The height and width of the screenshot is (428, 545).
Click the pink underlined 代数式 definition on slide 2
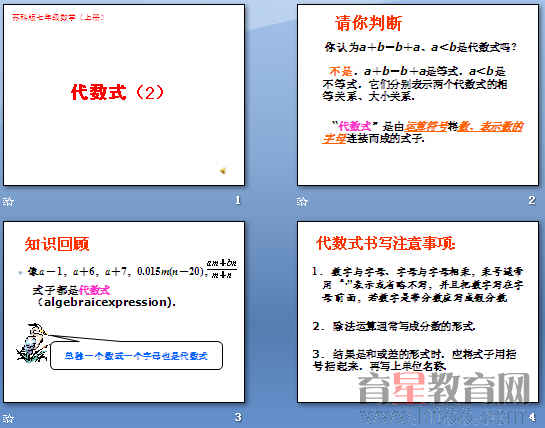355,126
